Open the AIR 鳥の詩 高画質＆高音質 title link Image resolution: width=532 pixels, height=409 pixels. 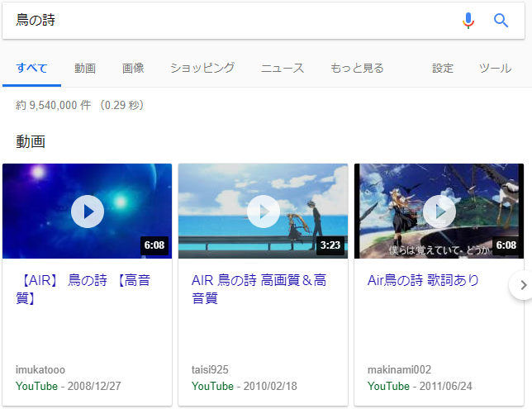point(259,289)
